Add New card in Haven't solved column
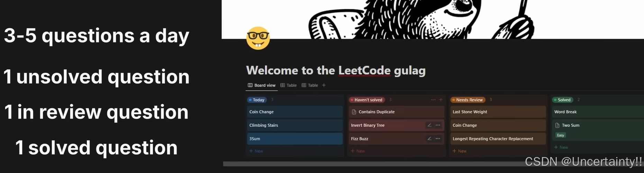 (x=358, y=151)
